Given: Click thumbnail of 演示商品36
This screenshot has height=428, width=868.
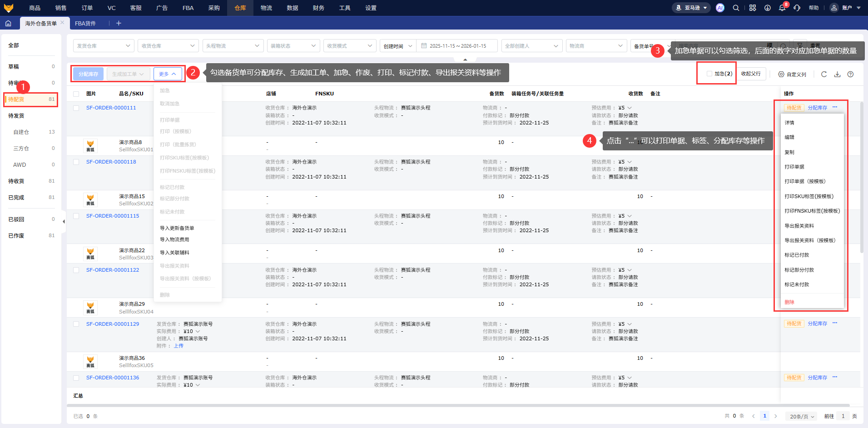Looking at the screenshot, I should click(x=90, y=362).
